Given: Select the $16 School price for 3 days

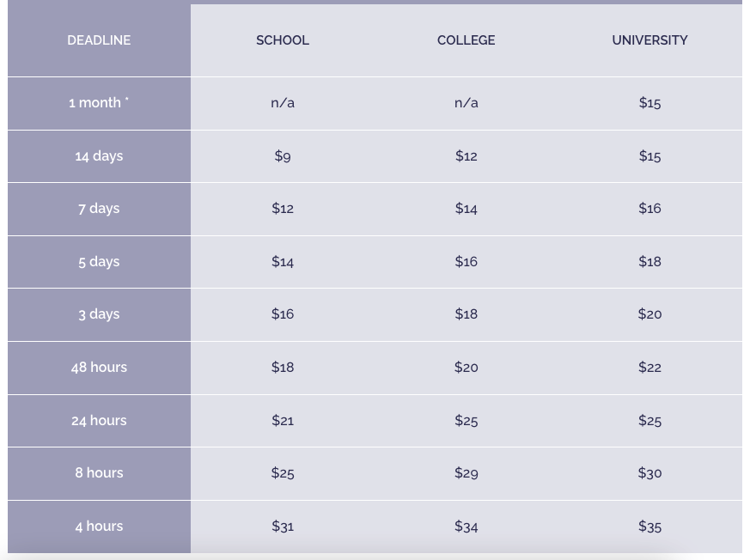Looking at the screenshot, I should (282, 314).
